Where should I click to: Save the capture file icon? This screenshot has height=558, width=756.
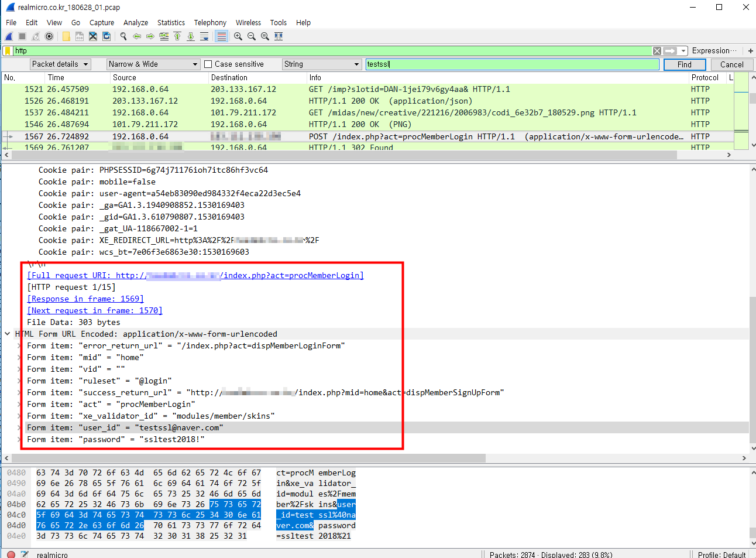click(x=80, y=36)
